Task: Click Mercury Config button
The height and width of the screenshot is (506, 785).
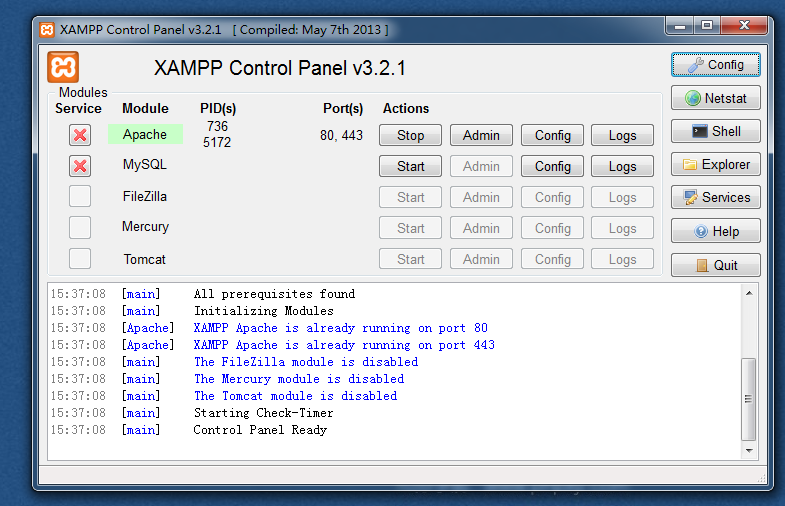Action: (x=552, y=228)
